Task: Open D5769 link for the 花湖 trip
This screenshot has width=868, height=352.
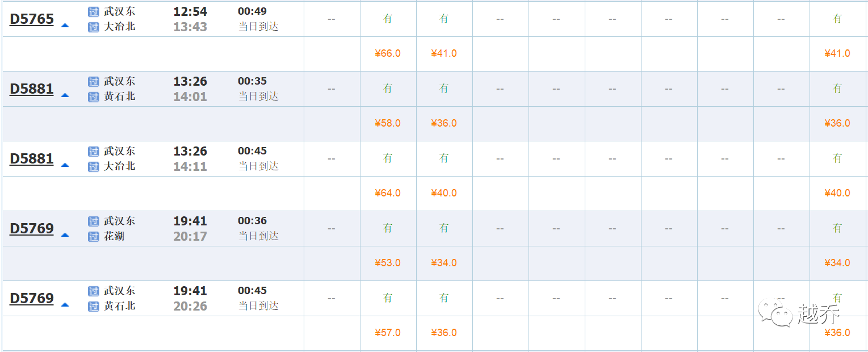Action: tap(32, 229)
